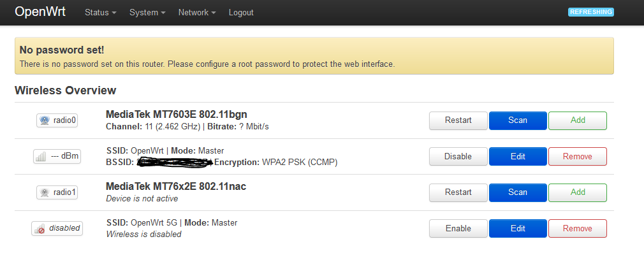The width and height of the screenshot is (644, 260).
Task: Remove the OpenWrt SSID network
Action: click(578, 157)
